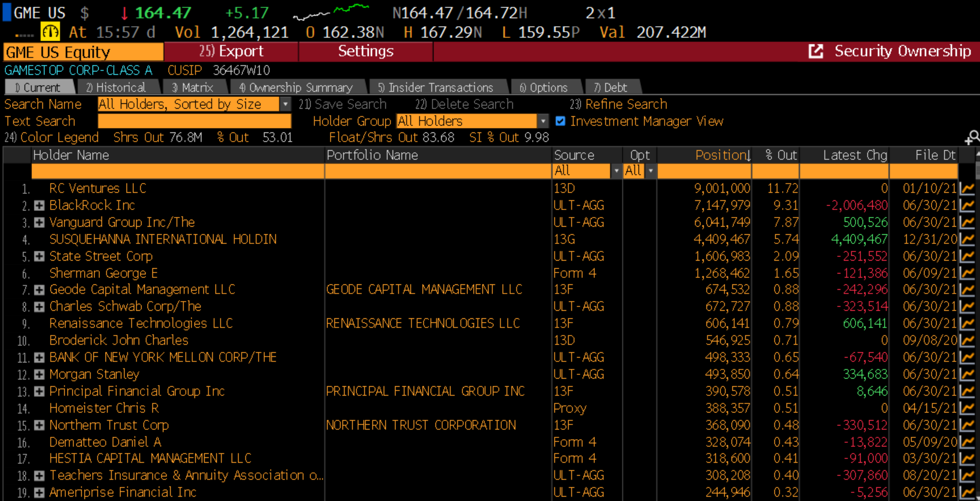Open chart icon for SUSQUEHANNA INTERNATIONAL row

pyautogui.click(x=967, y=240)
